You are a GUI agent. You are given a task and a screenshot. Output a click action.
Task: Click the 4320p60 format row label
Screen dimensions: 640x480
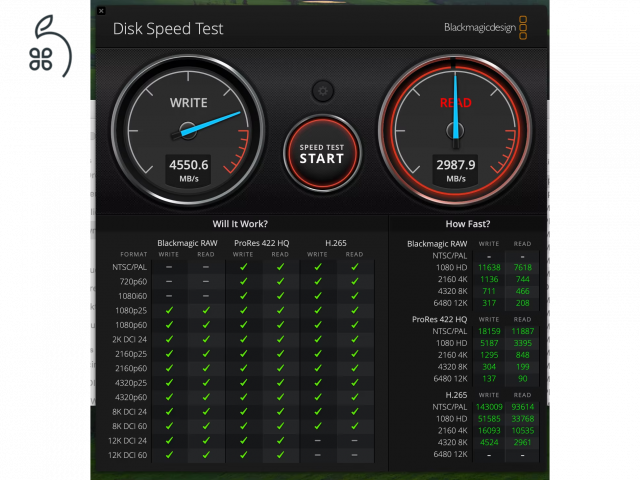131,397
